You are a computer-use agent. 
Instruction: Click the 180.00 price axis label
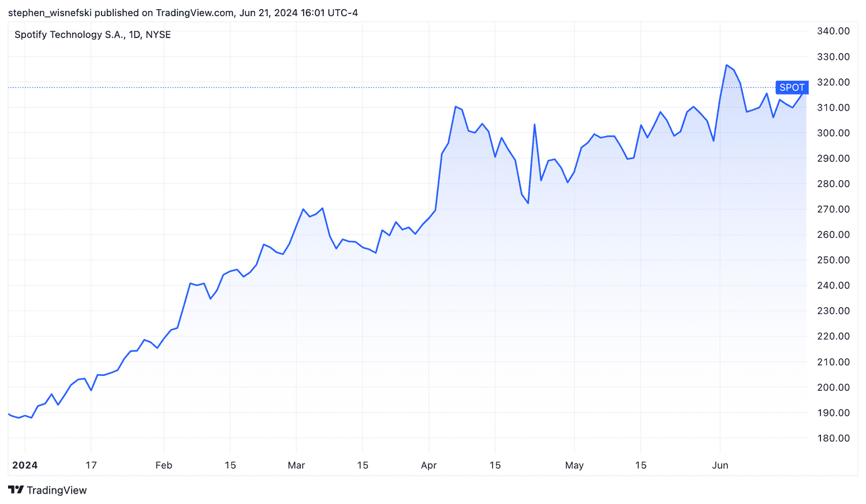[x=833, y=438]
